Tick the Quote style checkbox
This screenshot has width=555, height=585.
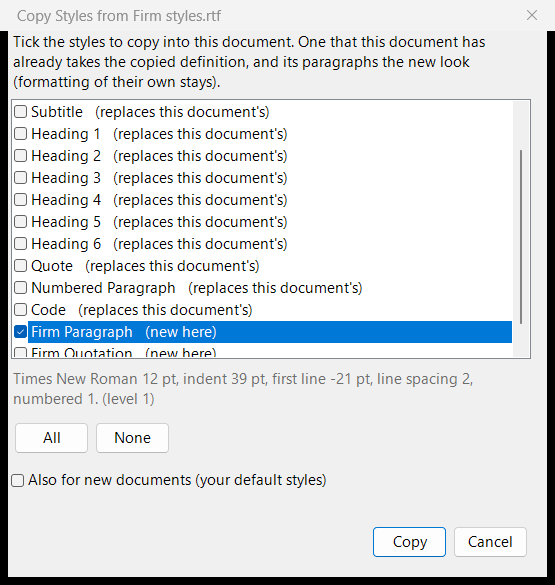click(21, 266)
